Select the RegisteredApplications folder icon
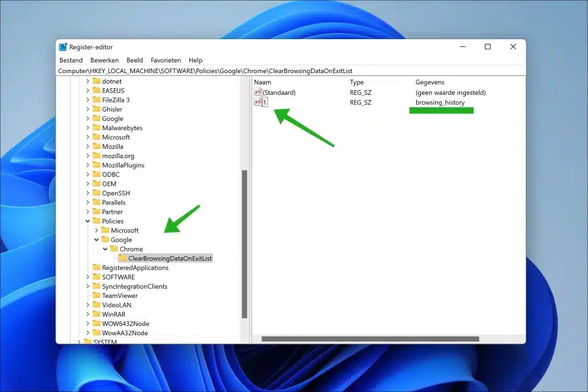This screenshot has width=588, height=392. (97, 267)
